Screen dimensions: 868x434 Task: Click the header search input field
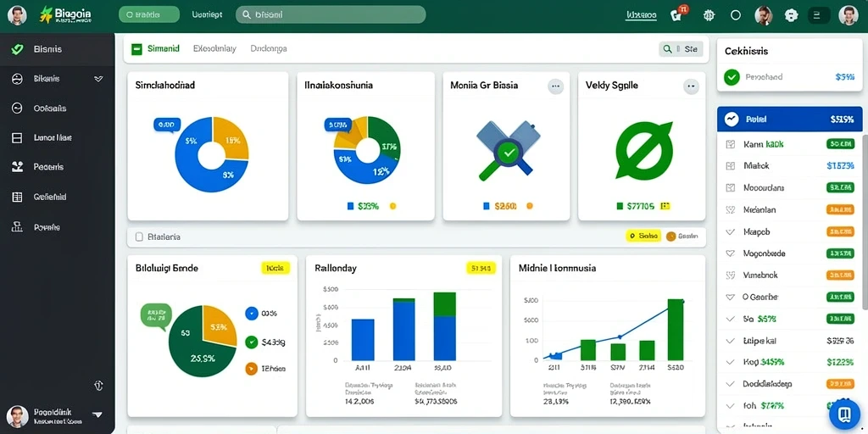tap(331, 15)
